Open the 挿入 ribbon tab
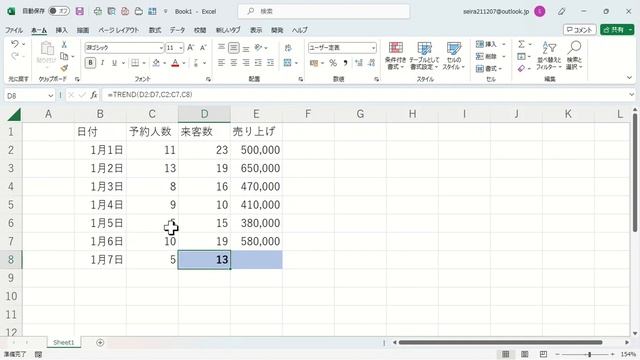 click(x=62, y=30)
